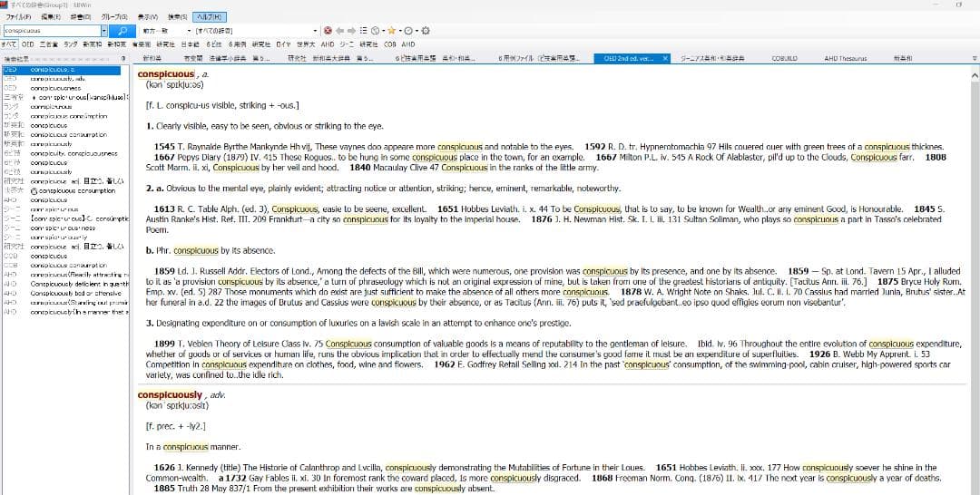
Task: Select the すべて dictionary button
Action: tap(9, 44)
